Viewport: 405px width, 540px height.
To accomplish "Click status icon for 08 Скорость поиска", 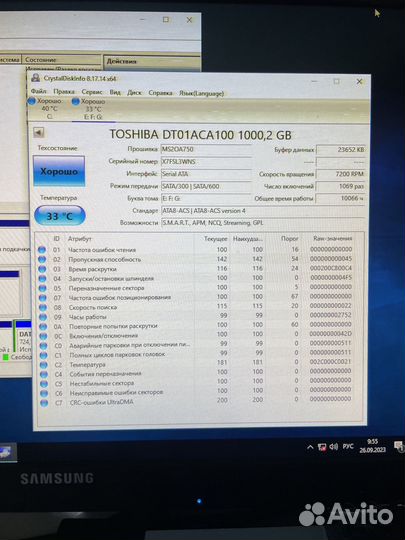I will tap(43, 308).
